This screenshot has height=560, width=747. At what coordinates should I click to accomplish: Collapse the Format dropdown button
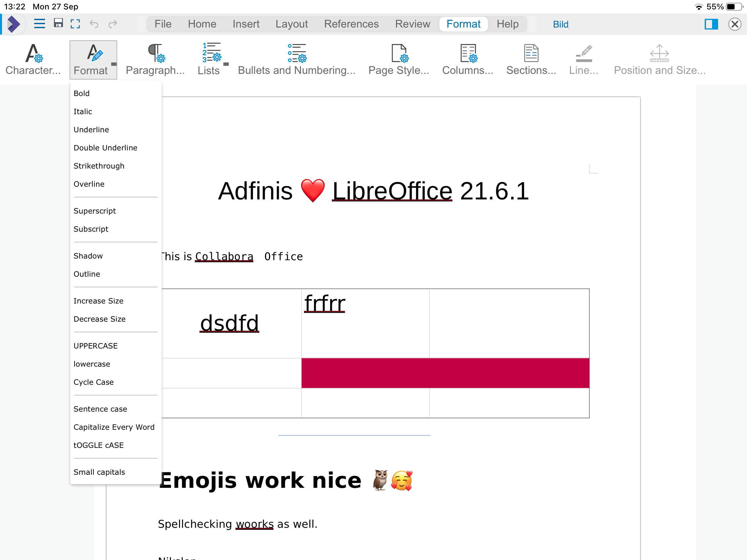pyautogui.click(x=93, y=60)
